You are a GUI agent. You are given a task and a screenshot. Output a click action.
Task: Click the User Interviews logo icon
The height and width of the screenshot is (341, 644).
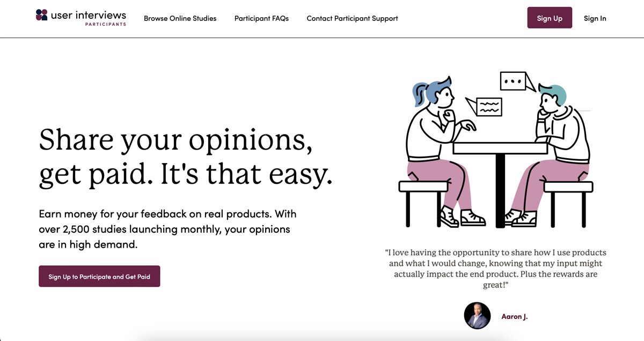[41, 15]
